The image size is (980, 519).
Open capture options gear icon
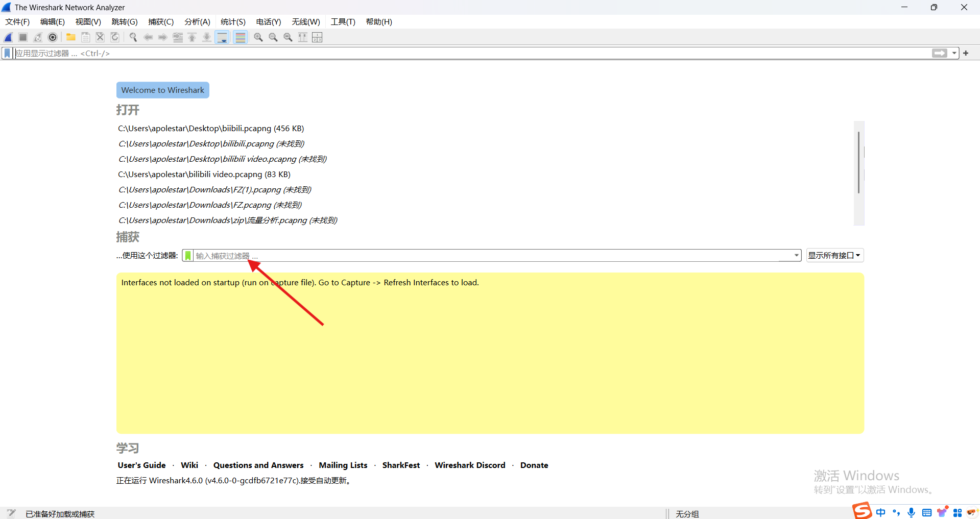coord(53,37)
